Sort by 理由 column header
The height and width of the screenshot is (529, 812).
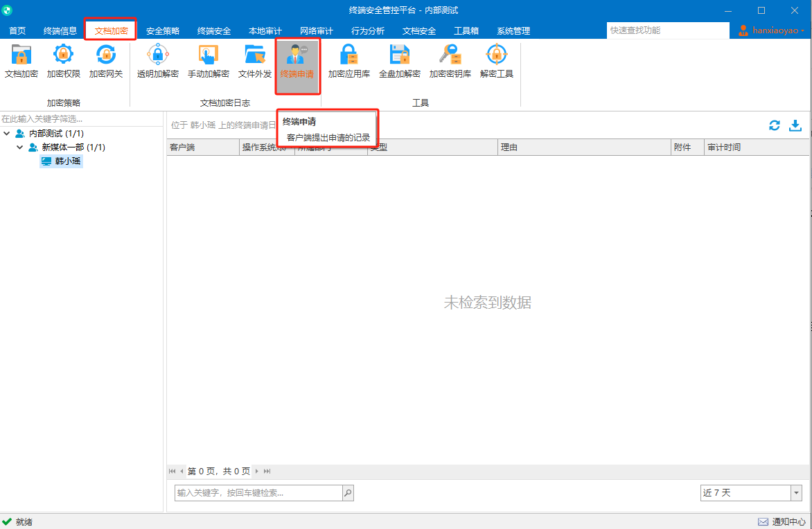coord(584,147)
